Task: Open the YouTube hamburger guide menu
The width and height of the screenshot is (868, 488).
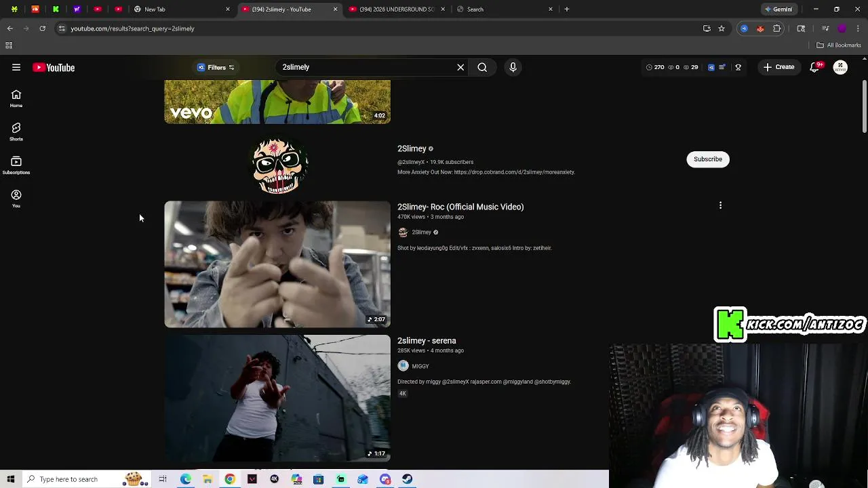Action: pyautogui.click(x=16, y=67)
